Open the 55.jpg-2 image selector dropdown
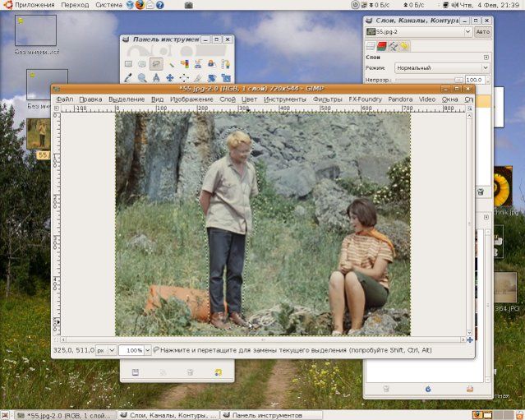Viewport: 525px width, 420px height. tap(419, 32)
